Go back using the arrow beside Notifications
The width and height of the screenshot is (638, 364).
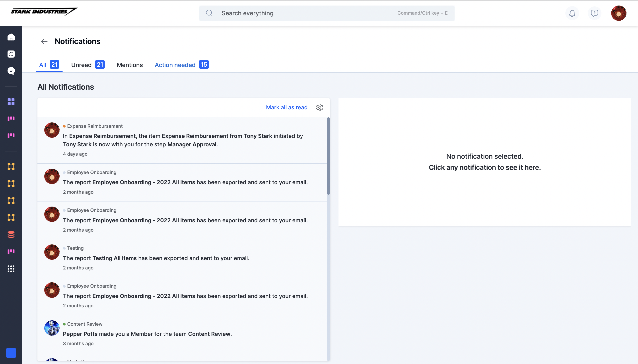[44, 41]
